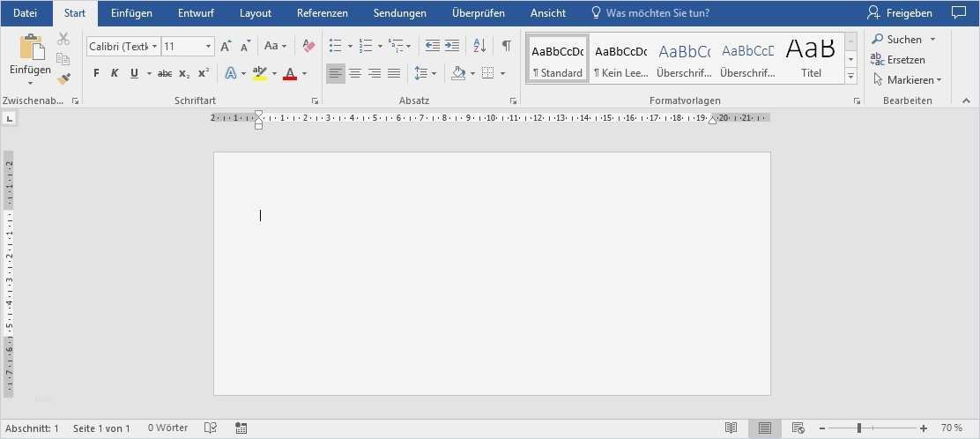
Task: Click the Einfügen paste icon
Action: coord(31,48)
